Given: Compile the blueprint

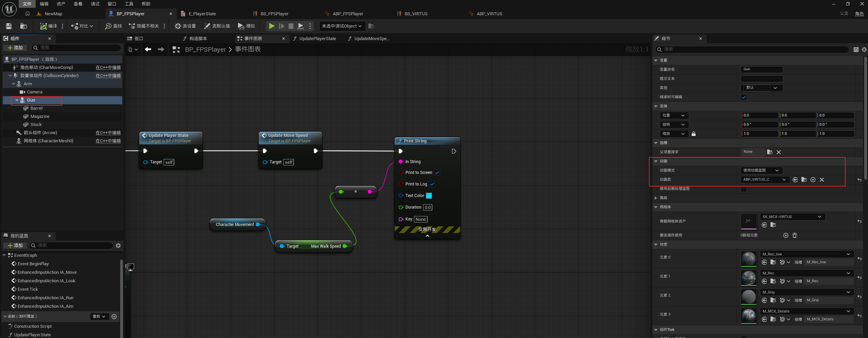Looking at the screenshot, I should tap(48, 26).
